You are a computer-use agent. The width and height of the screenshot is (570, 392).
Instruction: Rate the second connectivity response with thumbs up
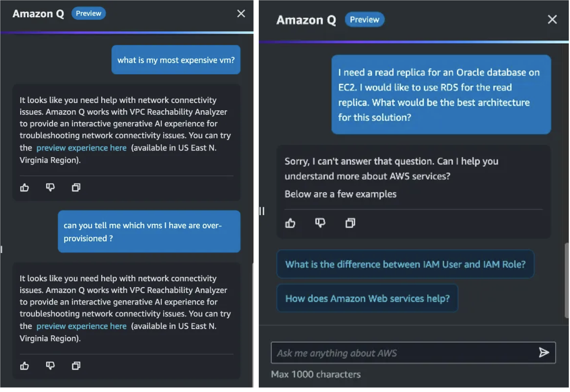point(24,366)
